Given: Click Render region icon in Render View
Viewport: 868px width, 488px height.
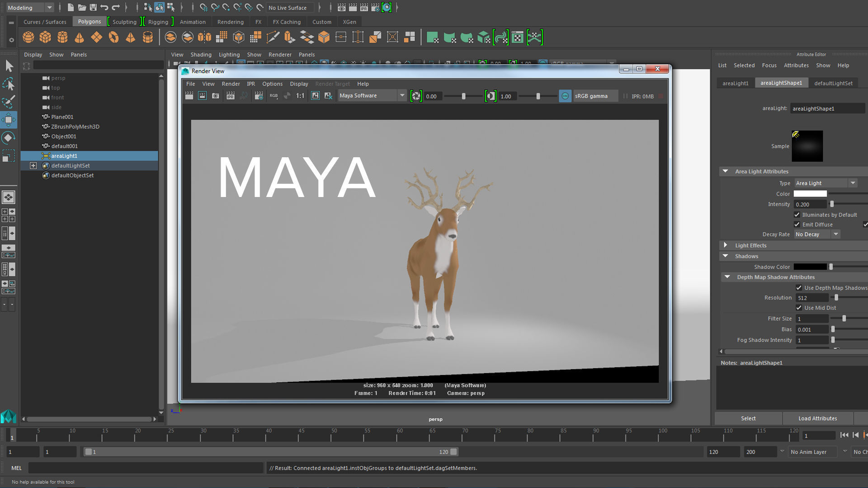Looking at the screenshot, I should [202, 96].
